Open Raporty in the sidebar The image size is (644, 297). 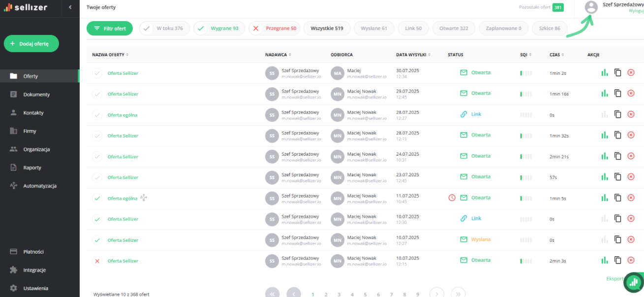pyautogui.click(x=32, y=167)
